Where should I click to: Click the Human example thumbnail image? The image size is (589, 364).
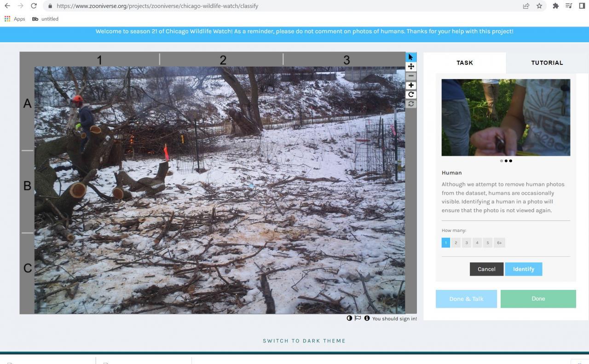506,117
